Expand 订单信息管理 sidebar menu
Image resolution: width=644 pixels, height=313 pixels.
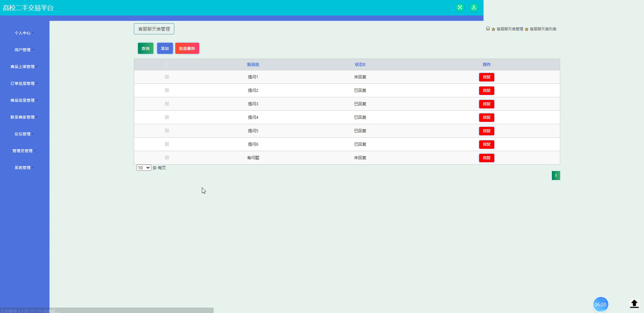24,83
